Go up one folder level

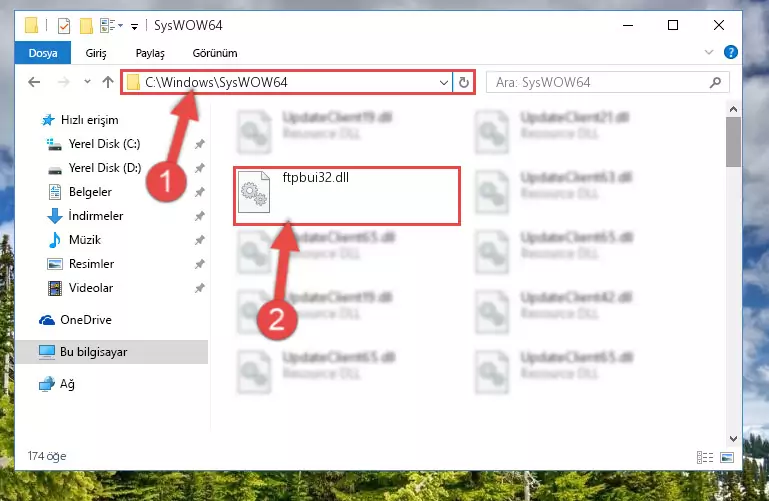108,82
